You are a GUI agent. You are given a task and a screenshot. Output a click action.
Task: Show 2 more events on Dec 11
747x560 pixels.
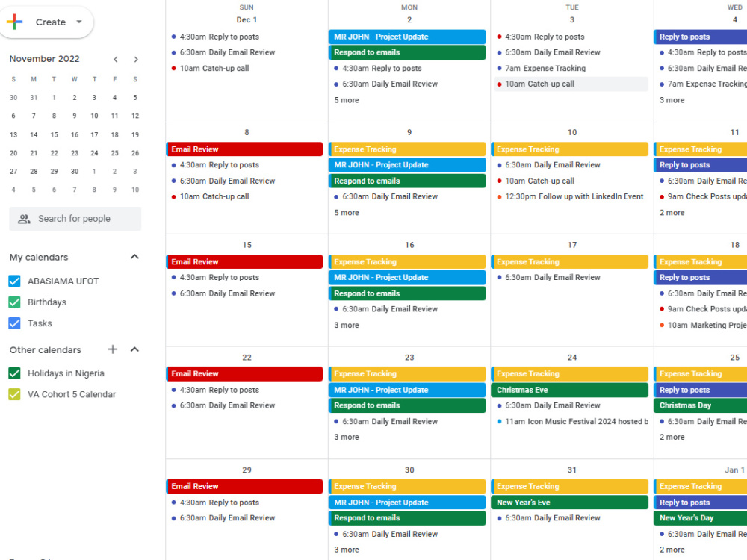point(672,212)
